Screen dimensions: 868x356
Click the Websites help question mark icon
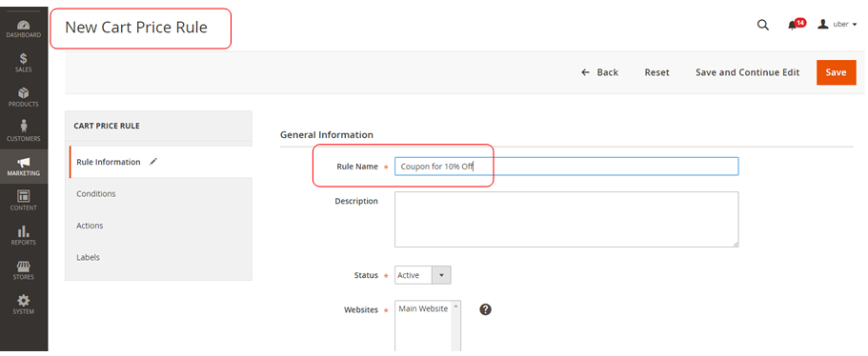(486, 309)
